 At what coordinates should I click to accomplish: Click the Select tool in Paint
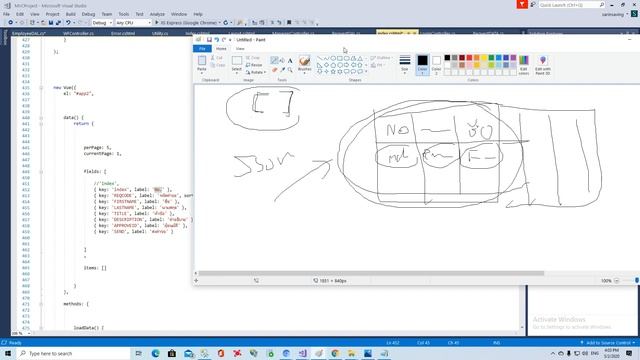click(x=237, y=64)
